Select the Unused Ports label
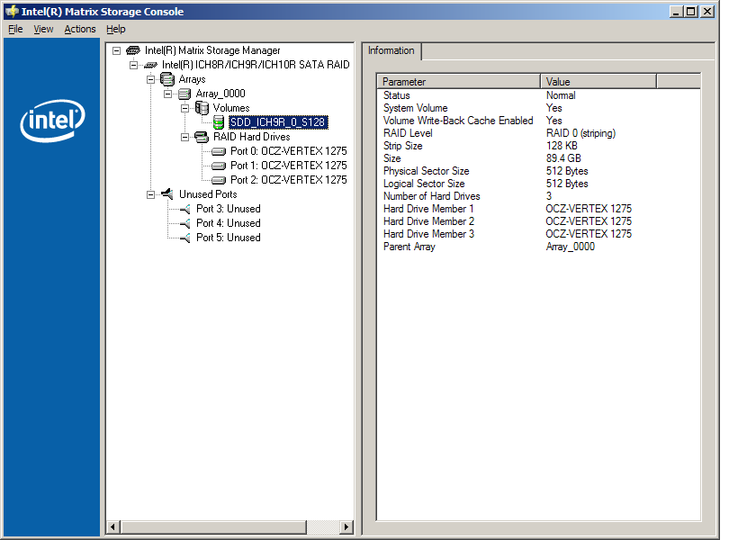The height and width of the screenshot is (540, 756). pyautogui.click(x=208, y=194)
